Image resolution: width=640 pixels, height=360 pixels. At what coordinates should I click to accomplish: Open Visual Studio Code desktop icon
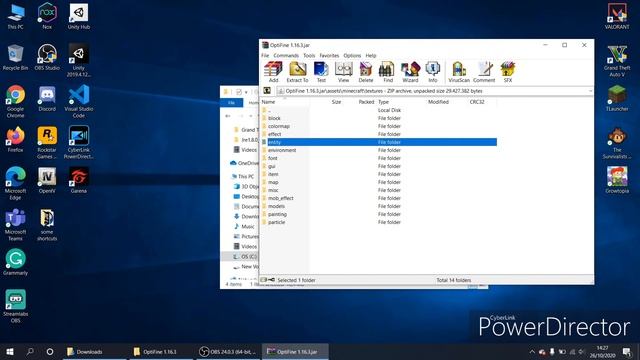pos(79,101)
